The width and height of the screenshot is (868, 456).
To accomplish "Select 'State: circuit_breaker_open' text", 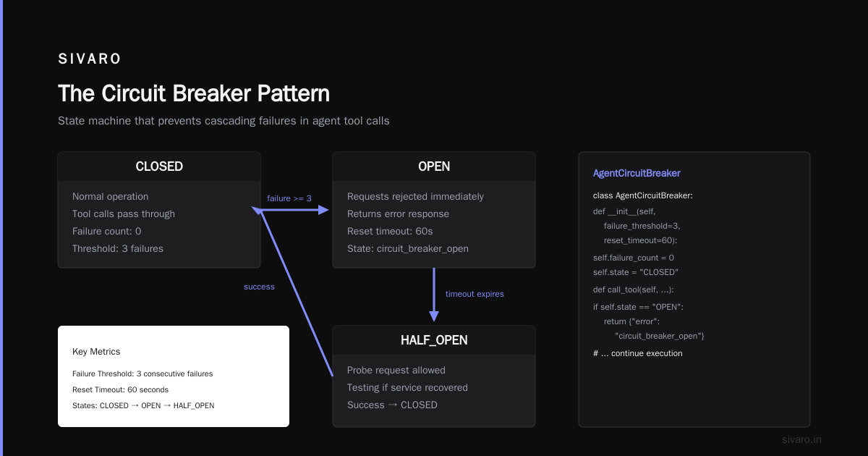I will pyautogui.click(x=408, y=248).
